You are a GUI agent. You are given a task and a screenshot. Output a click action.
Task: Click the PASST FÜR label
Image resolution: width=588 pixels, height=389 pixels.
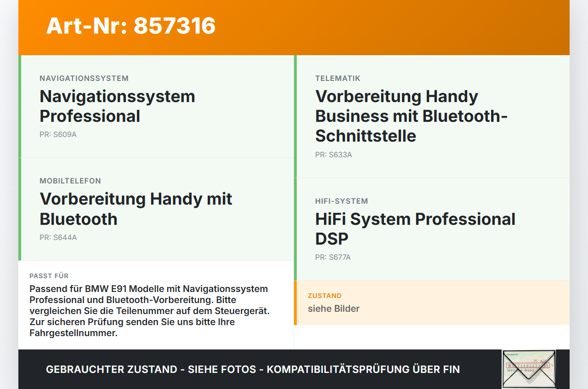[x=49, y=276]
